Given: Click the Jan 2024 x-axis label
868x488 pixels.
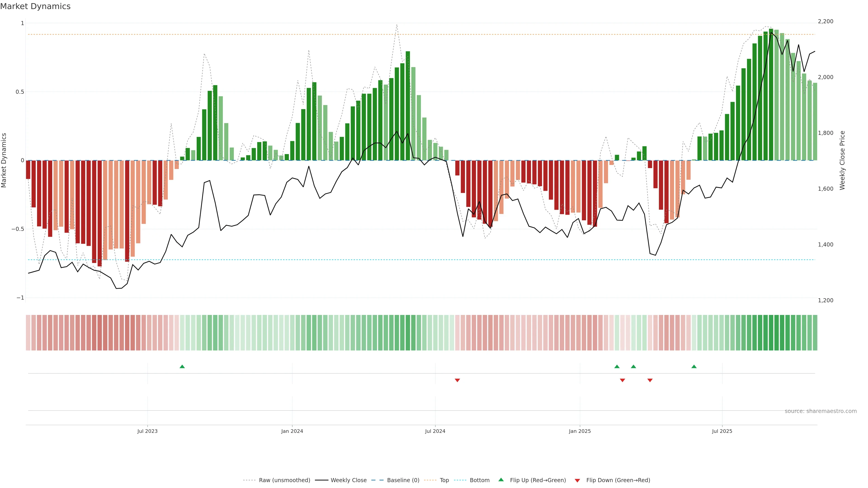Looking at the screenshot, I should (292, 431).
